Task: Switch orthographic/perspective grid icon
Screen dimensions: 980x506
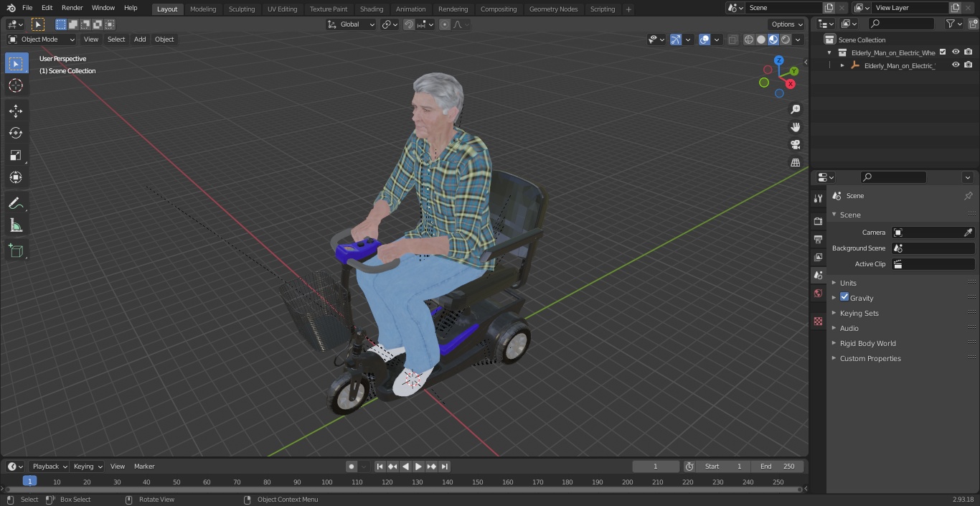Action: coord(795,162)
